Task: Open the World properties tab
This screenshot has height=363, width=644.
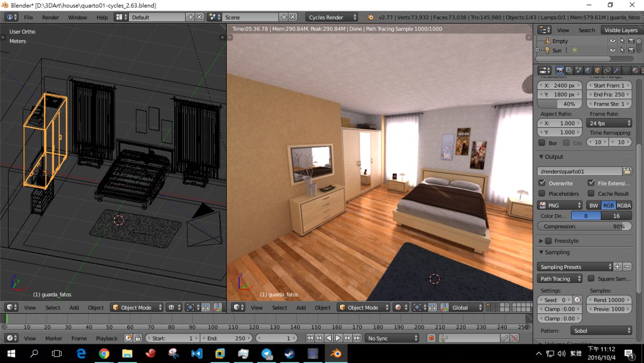Action: pos(588,70)
